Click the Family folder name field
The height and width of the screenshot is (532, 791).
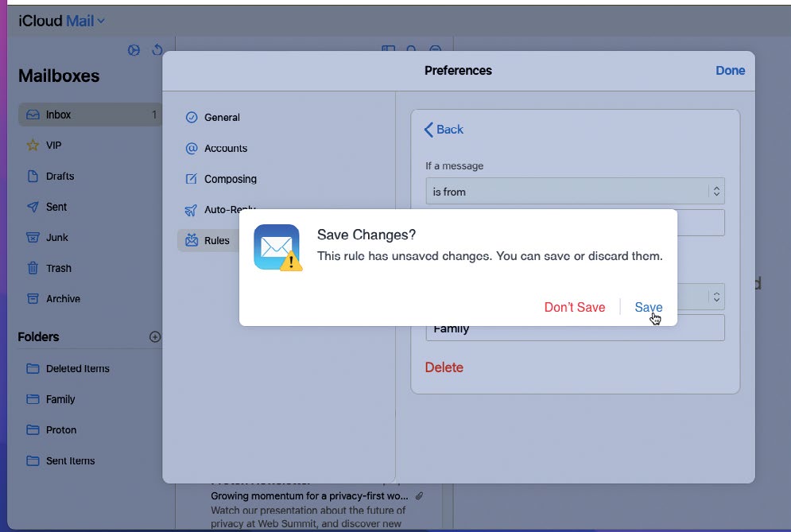coord(575,328)
